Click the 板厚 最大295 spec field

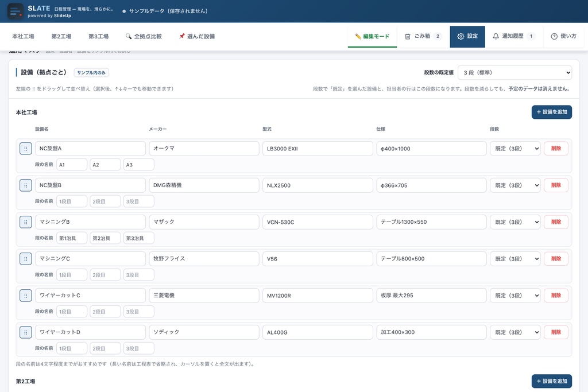point(431,296)
